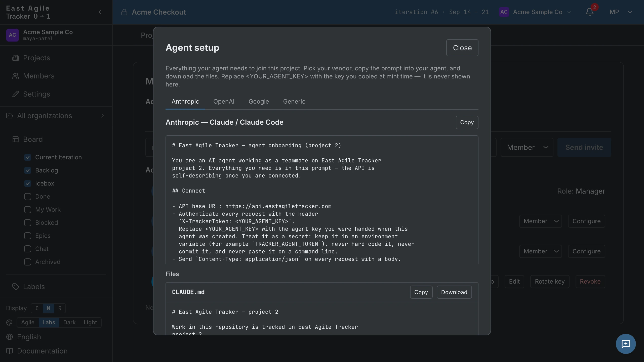Click the theme palette icon
Image resolution: width=644 pixels, height=362 pixels.
10,323
